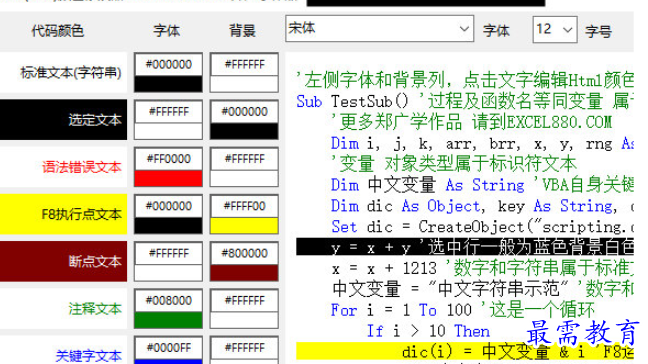Click the #FFFFFF background field for 标准文本
Viewport: 648px width, 364px height.
244,64
